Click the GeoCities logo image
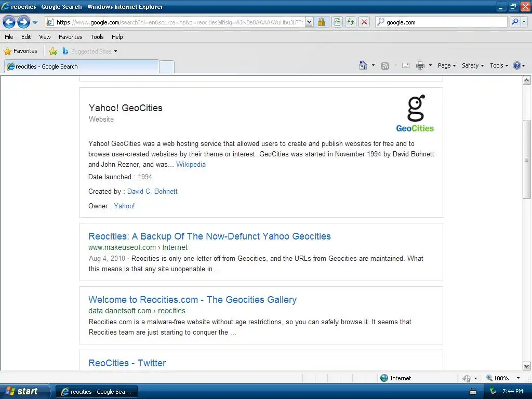Screen dimensions: 532x399 coord(415,113)
